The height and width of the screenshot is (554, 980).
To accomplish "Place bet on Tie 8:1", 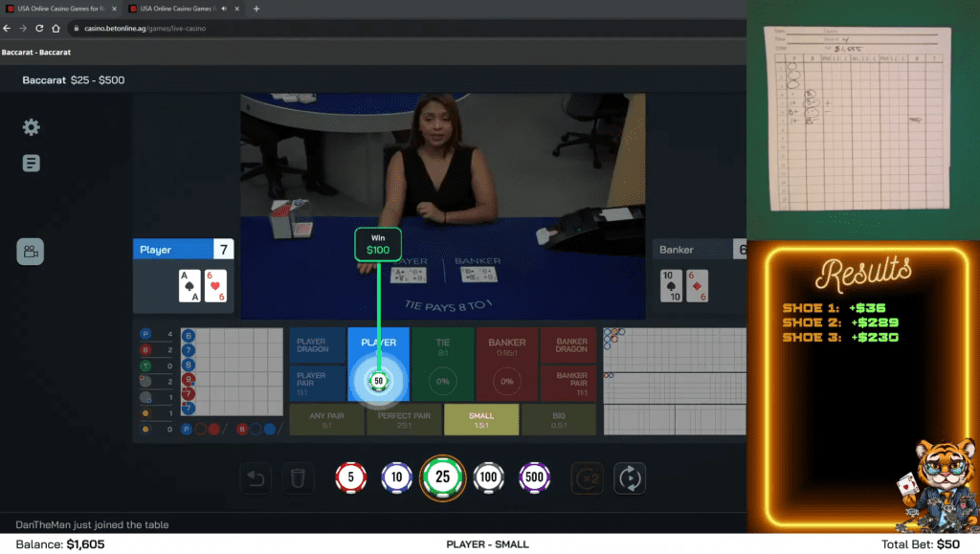I will [x=442, y=364].
